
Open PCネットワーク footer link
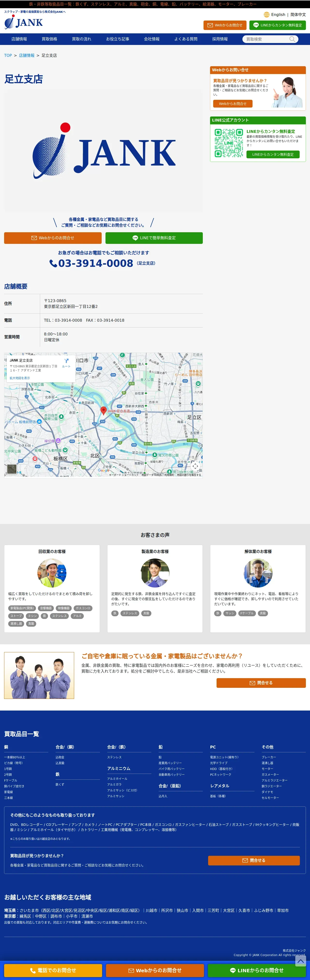221,775
